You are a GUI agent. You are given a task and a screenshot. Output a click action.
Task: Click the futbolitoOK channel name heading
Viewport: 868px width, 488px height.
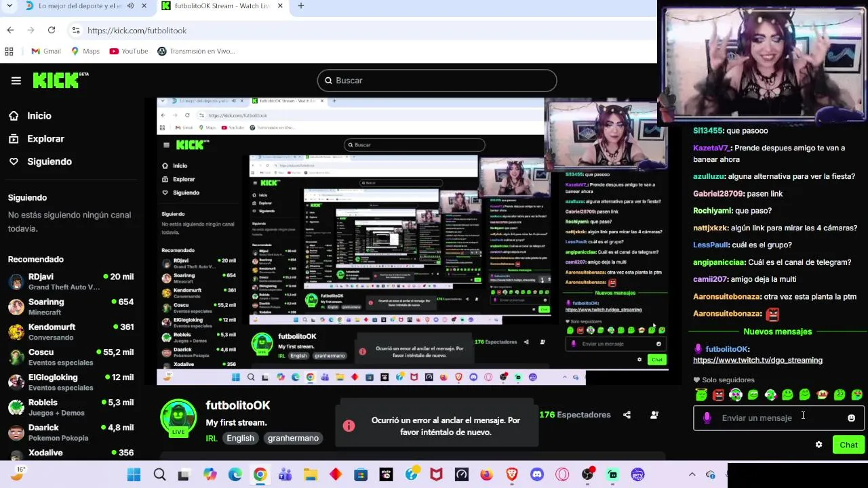[238, 405]
